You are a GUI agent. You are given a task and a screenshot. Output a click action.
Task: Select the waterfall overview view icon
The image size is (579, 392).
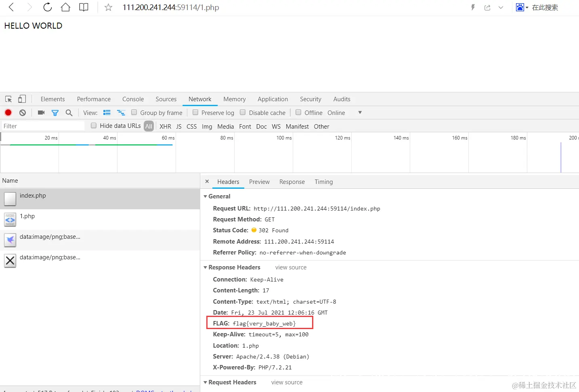pos(121,113)
